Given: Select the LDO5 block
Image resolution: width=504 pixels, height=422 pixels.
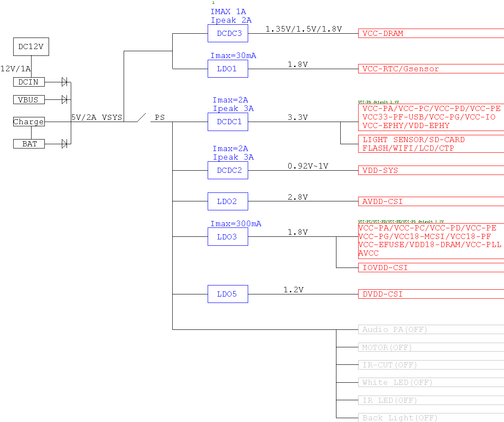Looking at the screenshot, I should click(x=228, y=294).
